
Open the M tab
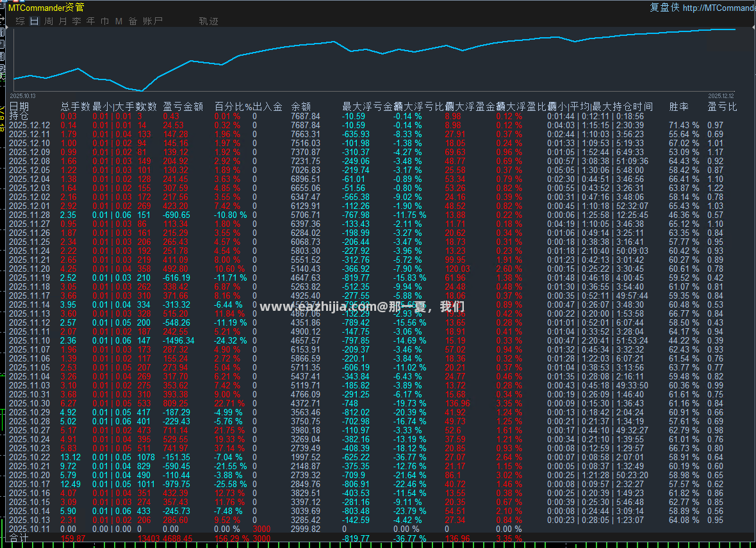pos(119,21)
